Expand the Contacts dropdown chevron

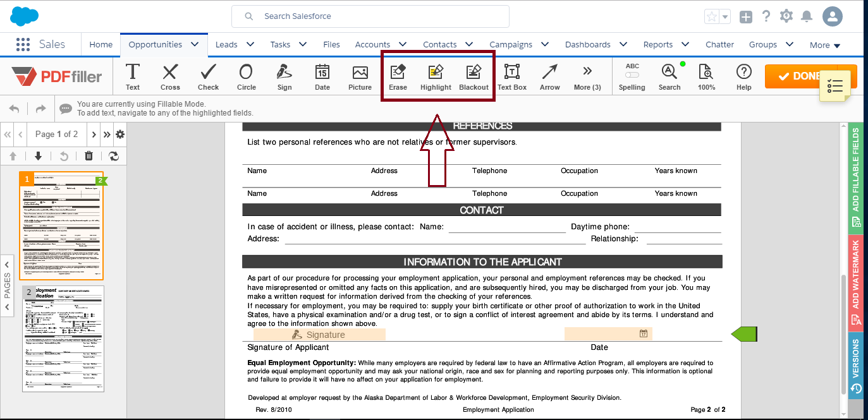[469, 44]
